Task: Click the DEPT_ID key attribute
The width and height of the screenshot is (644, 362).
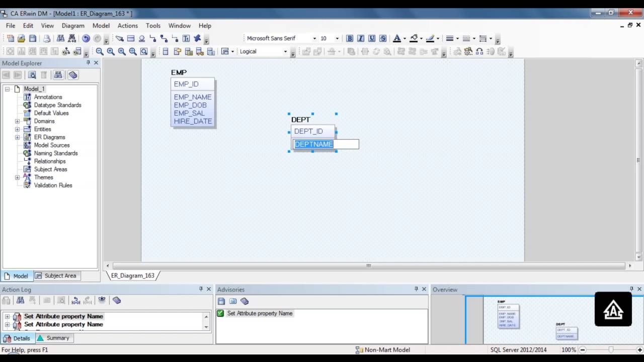Action: (x=308, y=131)
